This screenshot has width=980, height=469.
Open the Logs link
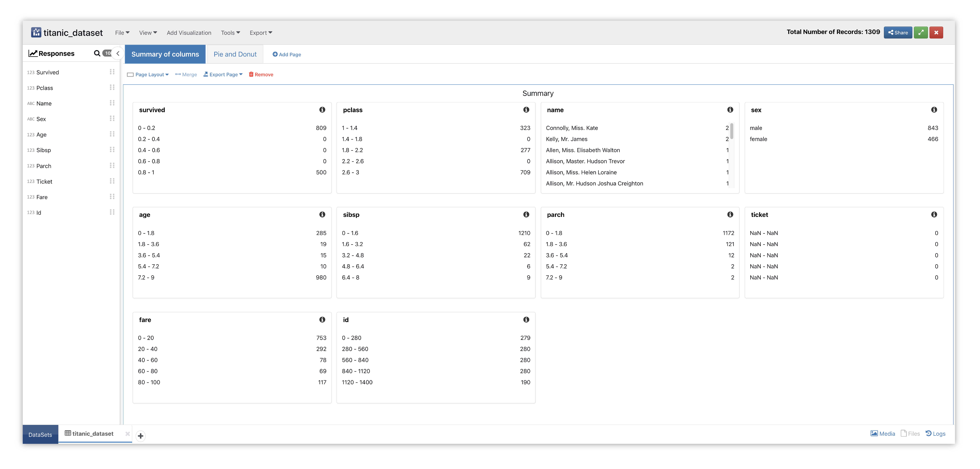tap(936, 434)
